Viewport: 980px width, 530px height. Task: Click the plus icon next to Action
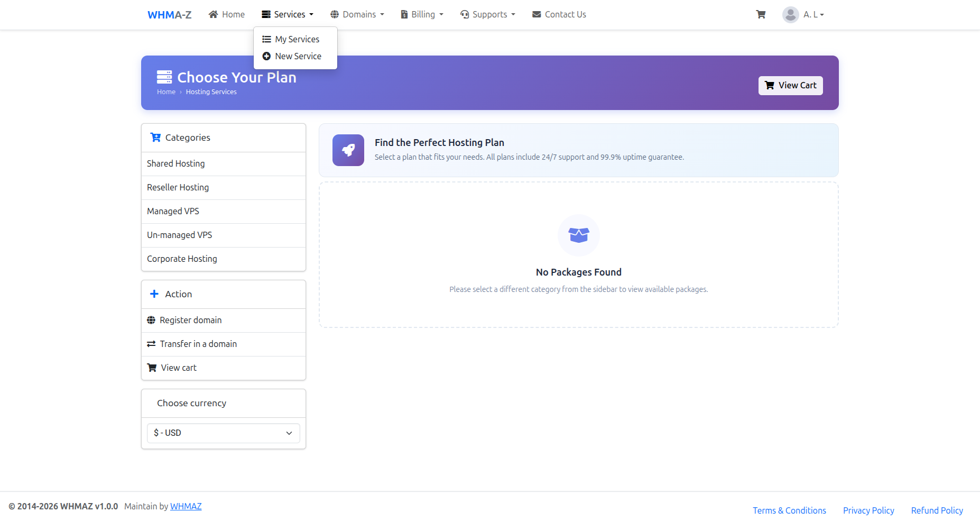click(154, 294)
